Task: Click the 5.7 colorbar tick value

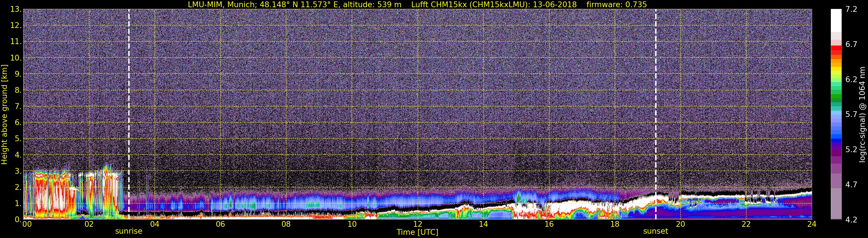Action: click(851, 115)
